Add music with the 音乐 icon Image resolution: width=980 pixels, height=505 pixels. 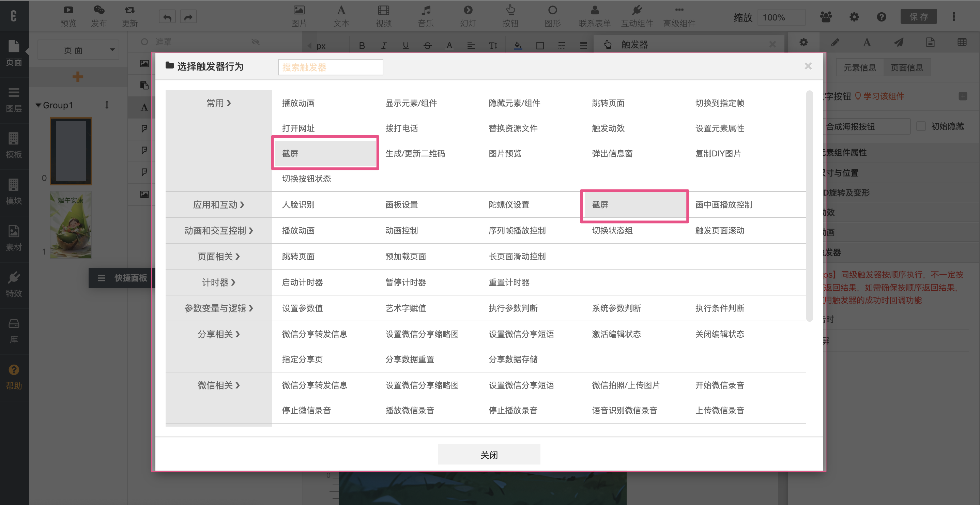coord(426,10)
